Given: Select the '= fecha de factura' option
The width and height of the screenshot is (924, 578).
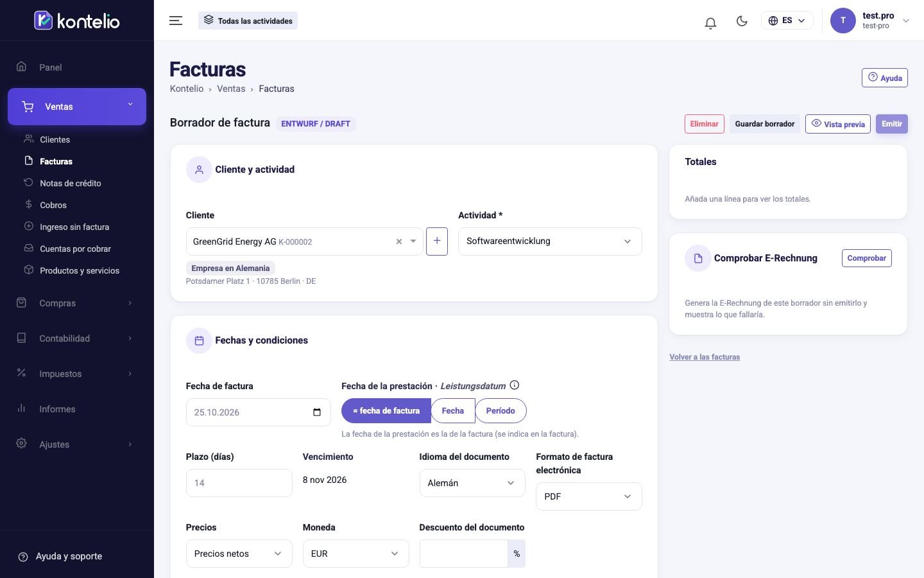Looking at the screenshot, I should 386,411.
